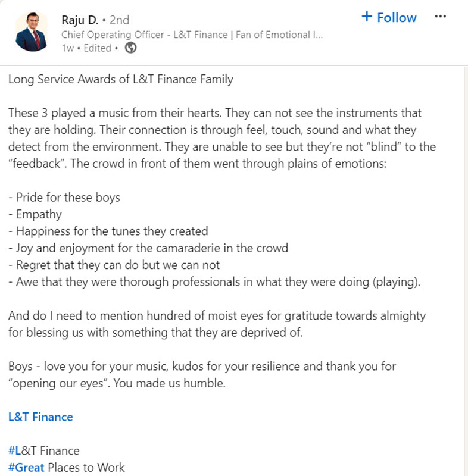The width and height of the screenshot is (468, 476).
Task: Open the #Great hashtag link
Action: [26, 468]
